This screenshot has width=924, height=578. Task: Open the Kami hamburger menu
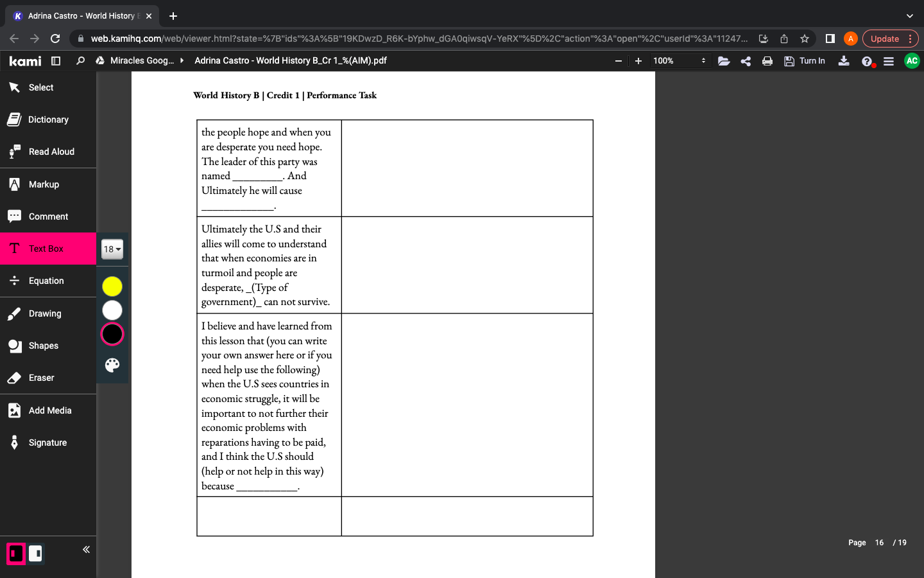click(x=889, y=61)
